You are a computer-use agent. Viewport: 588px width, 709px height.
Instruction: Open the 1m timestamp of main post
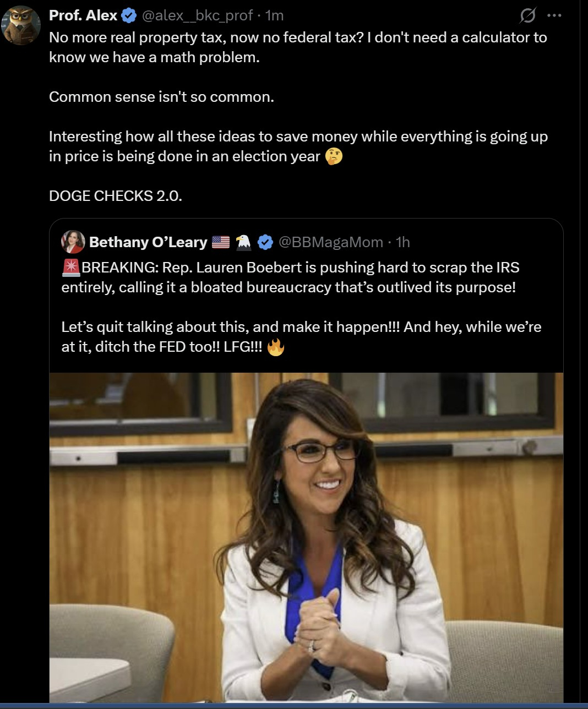pos(274,16)
